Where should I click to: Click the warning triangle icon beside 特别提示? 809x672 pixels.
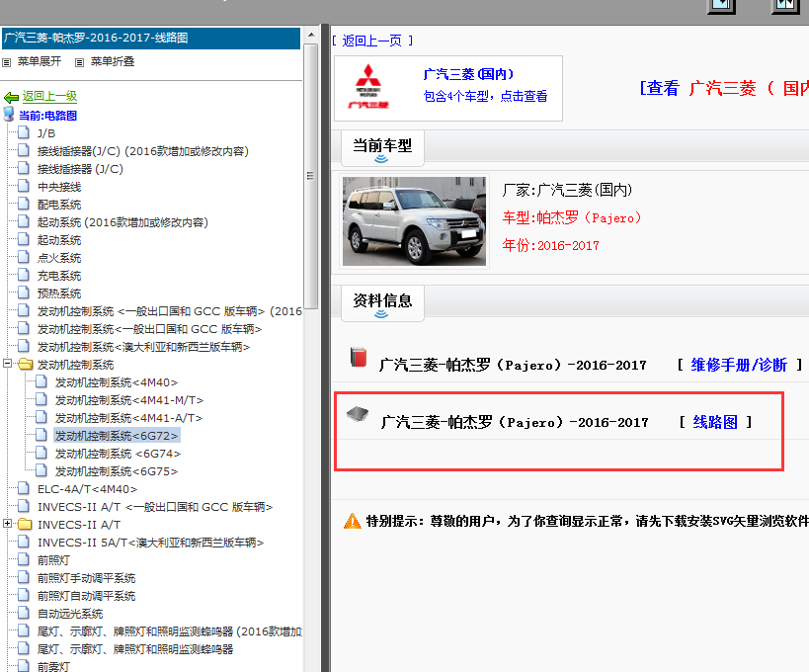tap(353, 521)
